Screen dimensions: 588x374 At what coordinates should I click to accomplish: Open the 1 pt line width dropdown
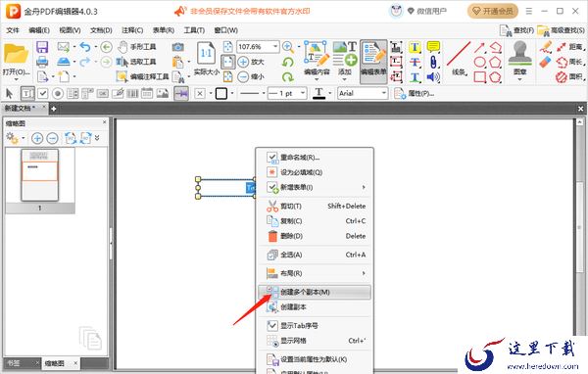tap(303, 93)
